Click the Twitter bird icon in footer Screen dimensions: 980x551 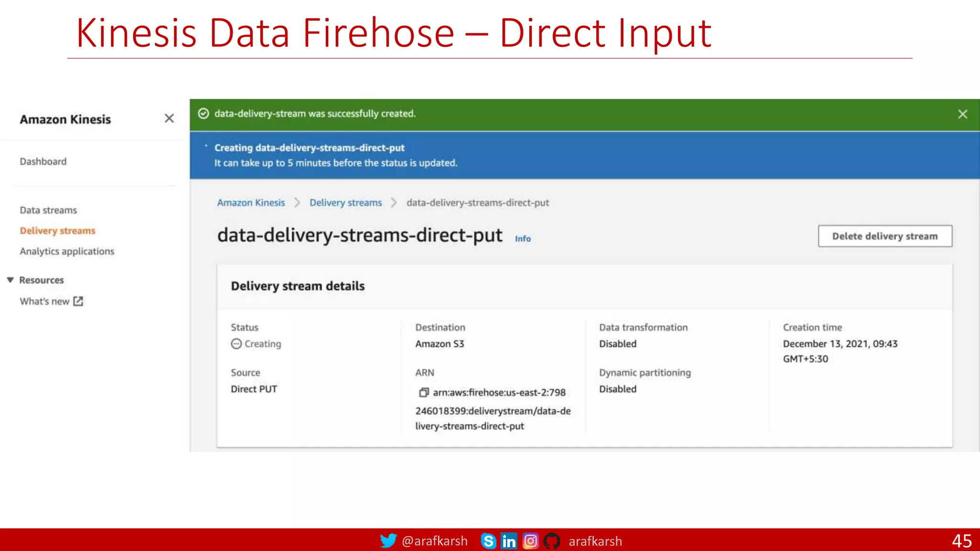coord(388,541)
